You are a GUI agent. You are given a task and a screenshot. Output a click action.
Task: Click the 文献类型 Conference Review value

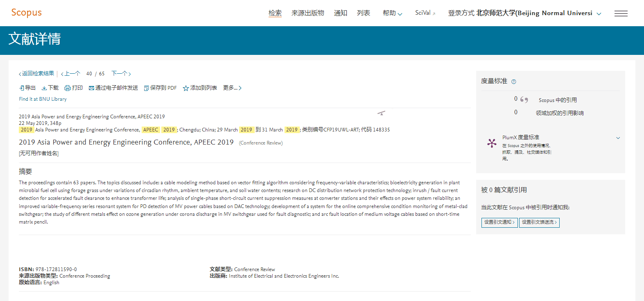point(255,269)
